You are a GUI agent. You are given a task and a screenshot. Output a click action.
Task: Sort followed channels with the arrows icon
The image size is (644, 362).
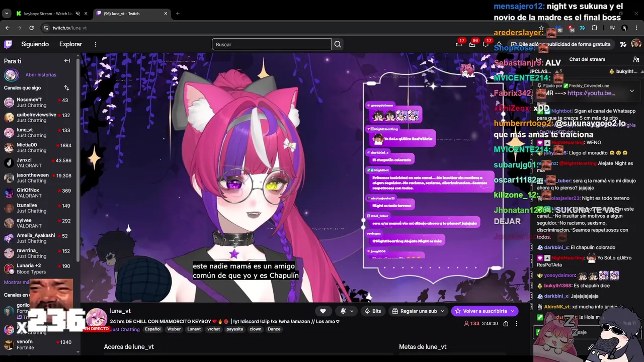tap(66, 88)
